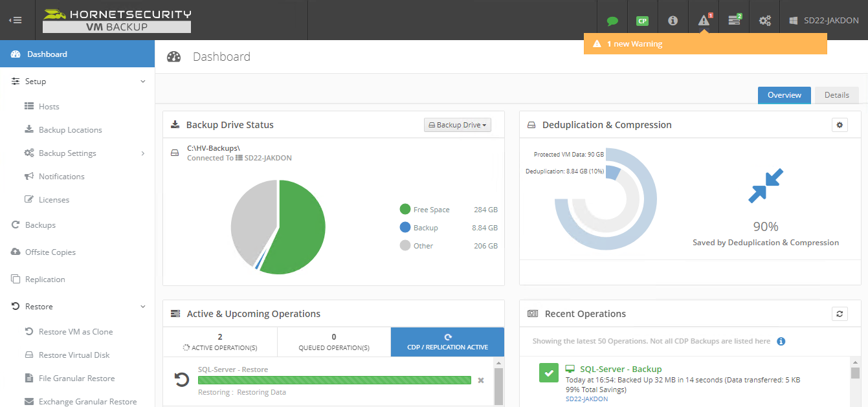This screenshot has width=868, height=407.
Task: Refresh the Recent Operations list
Action: click(840, 314)
